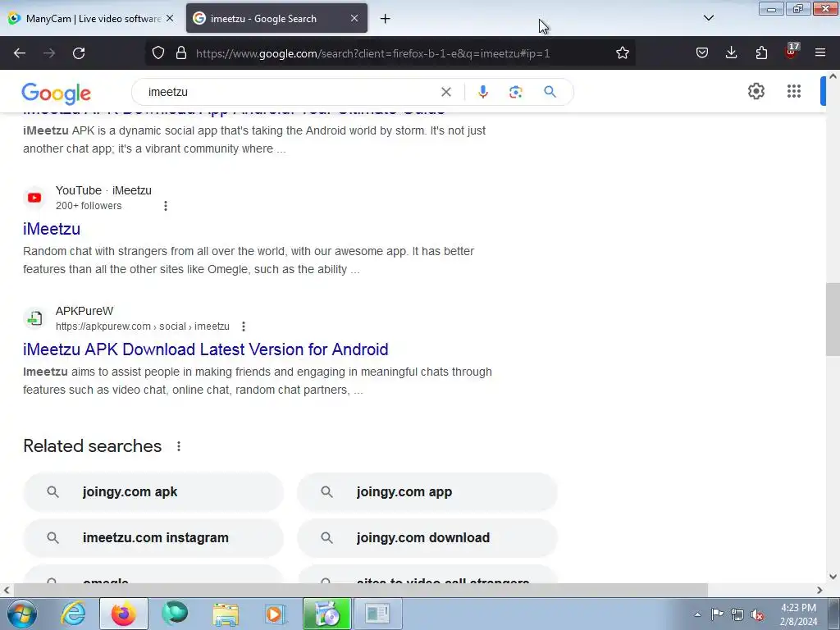
Task: Click the scroll right arrow
Action: tap(819, 590)
